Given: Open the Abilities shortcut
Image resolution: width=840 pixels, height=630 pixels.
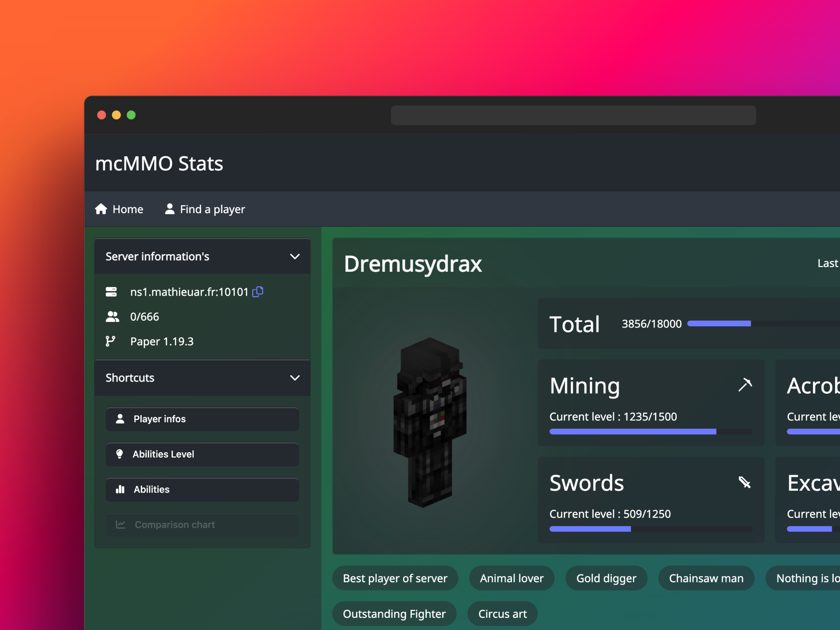Looking at the screenshot, I should click(x=202, y=490).
